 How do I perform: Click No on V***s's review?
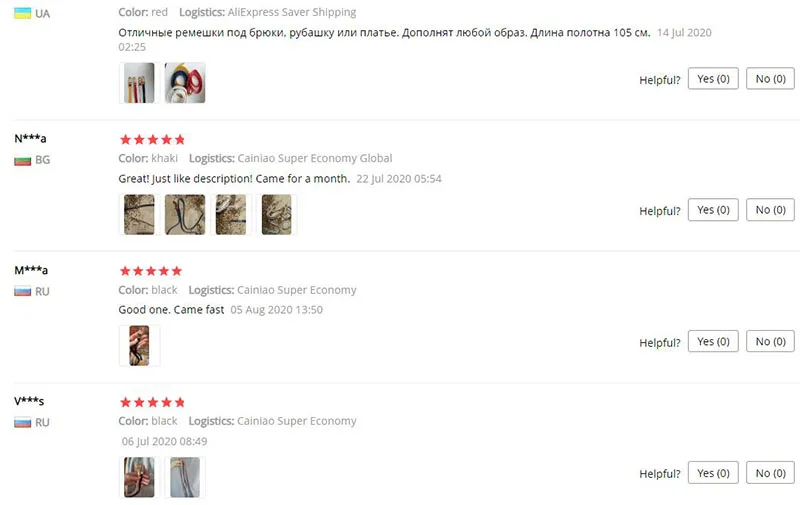click(770, 473)
